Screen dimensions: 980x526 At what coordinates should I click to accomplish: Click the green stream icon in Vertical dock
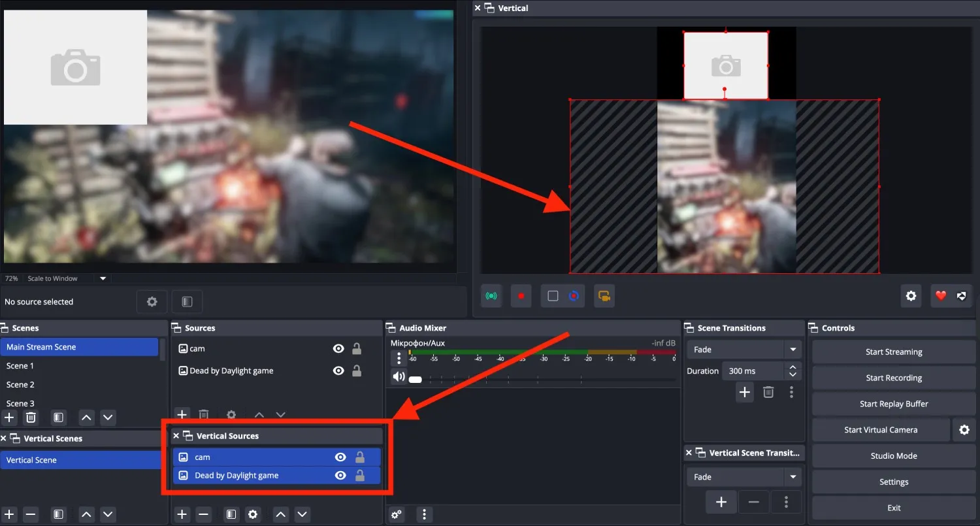point(491,296)
